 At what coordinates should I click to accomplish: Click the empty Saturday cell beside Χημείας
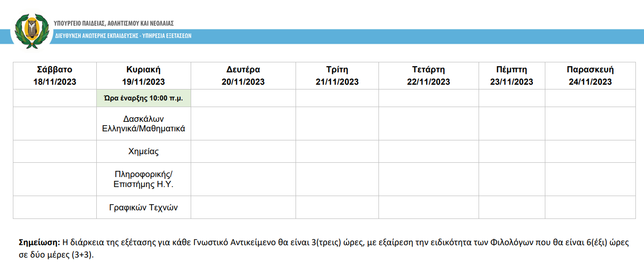(x=55, y=151)
